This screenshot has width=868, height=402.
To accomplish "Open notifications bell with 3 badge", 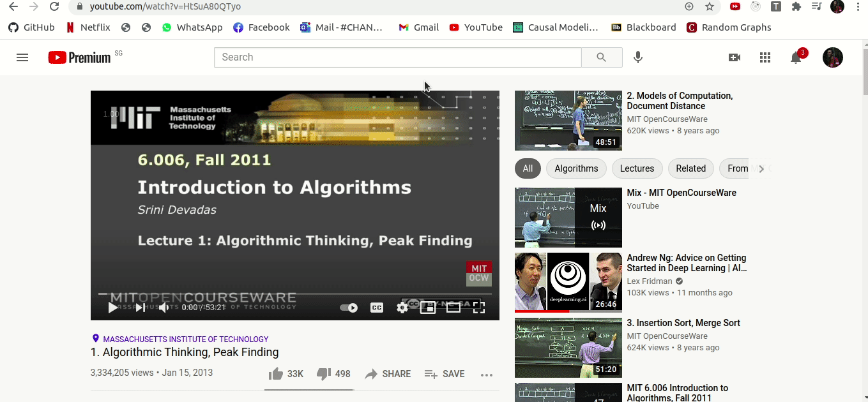I will pos(796,57).
